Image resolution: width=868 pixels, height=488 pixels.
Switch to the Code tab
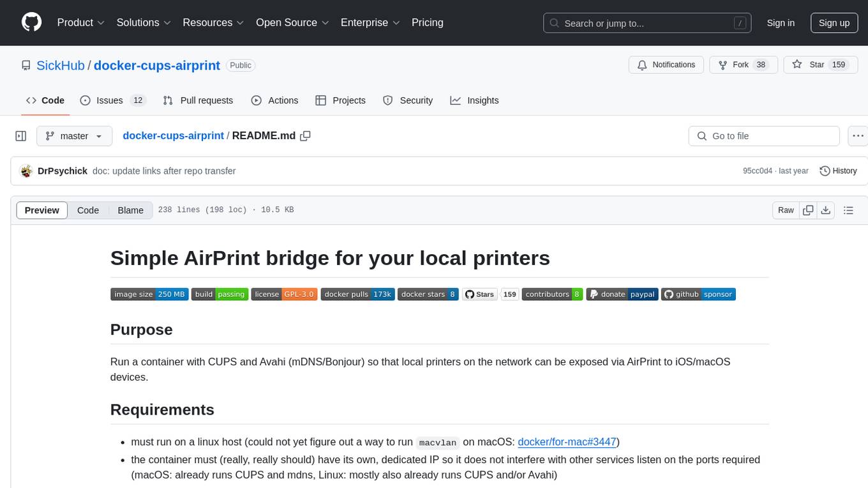[45, 100]
